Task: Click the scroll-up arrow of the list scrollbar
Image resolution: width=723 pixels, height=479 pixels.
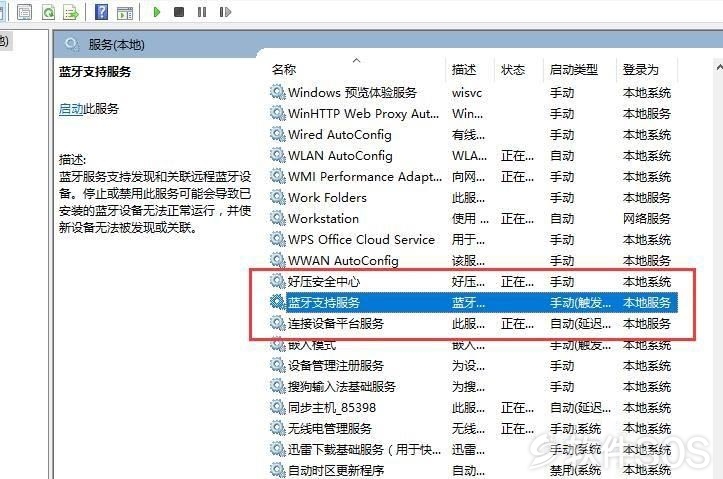Action: point(719,67)
